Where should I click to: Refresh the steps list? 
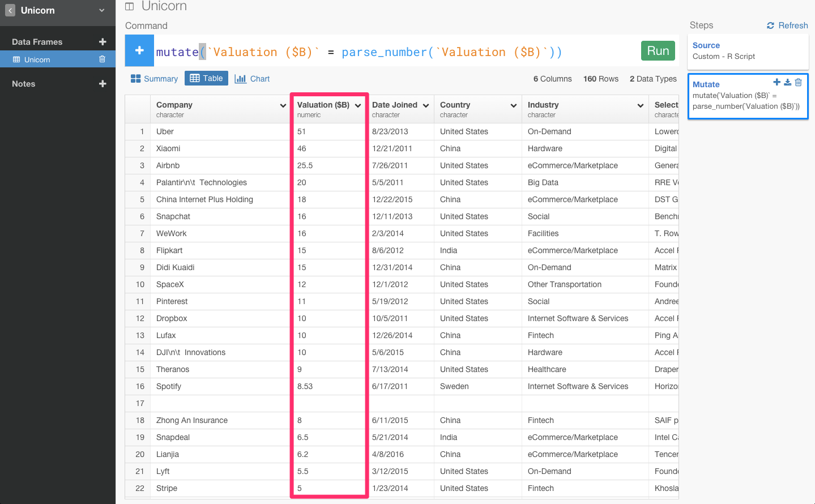coord(787,25)
